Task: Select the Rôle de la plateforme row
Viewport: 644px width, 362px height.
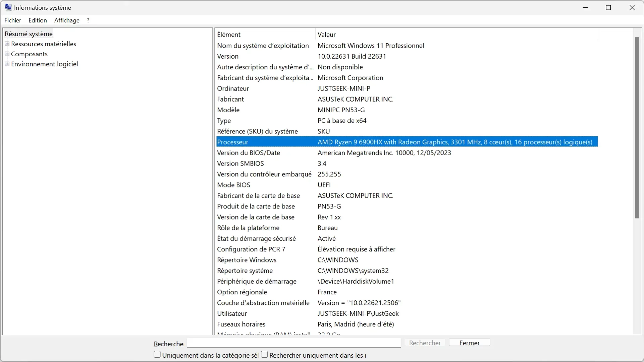Action: 407,228
